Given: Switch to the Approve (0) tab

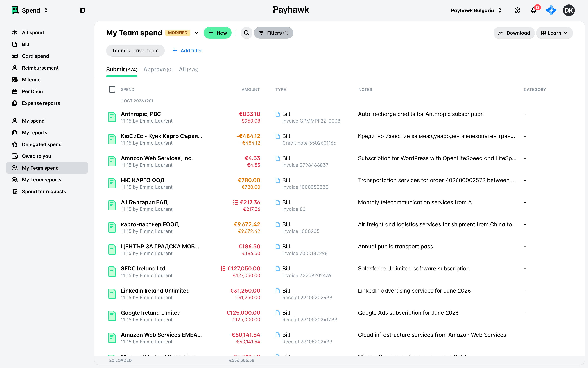Looking at the screenshot, I should 158,70.
